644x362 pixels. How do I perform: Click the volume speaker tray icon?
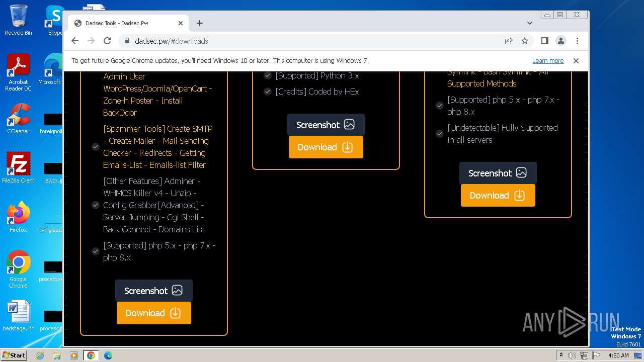572,355
